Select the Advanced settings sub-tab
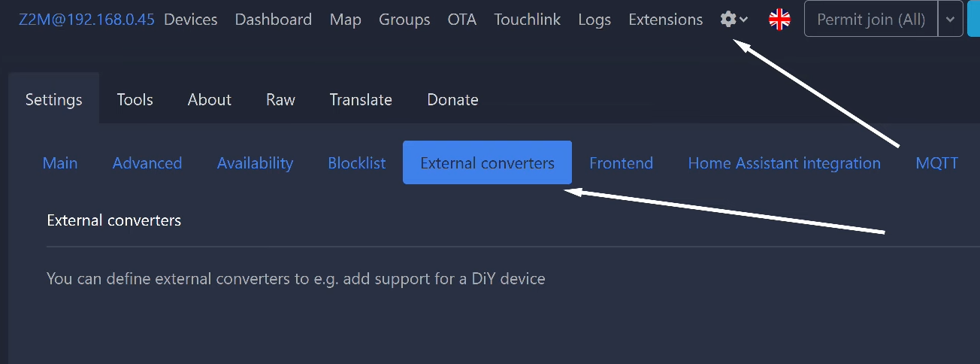This screenshot has width=980, height=364. click(x=147, y=162)
